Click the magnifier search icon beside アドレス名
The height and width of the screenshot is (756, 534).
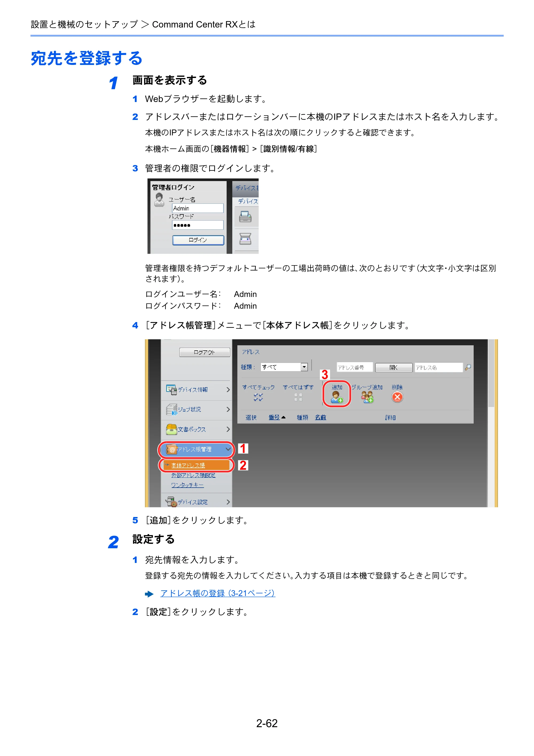click(468, 367)
